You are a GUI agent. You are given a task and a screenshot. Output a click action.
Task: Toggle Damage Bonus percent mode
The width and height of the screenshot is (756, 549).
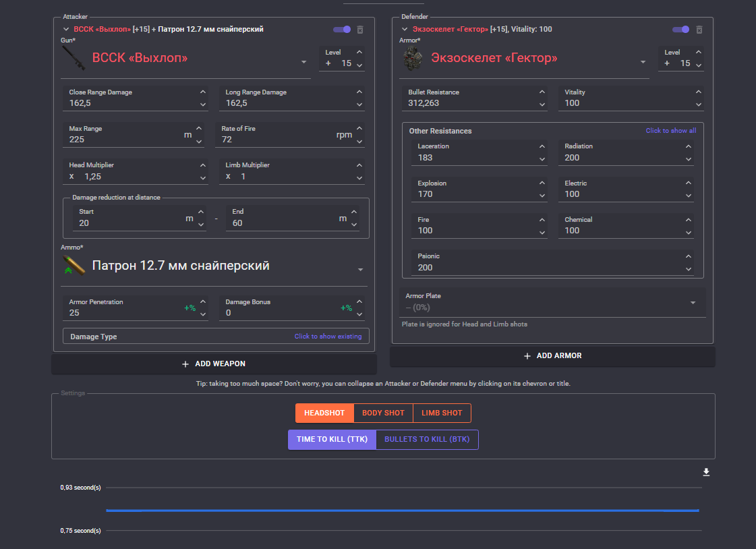346,308
